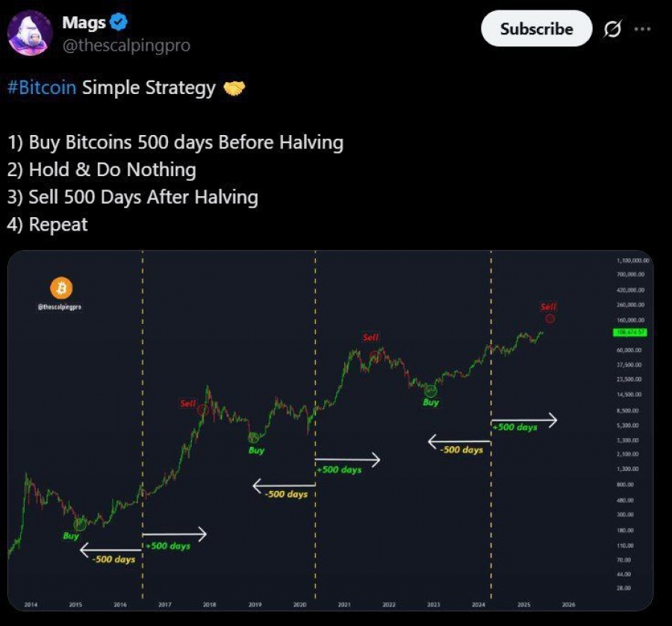Click the 2025 red Sell circle marker

(x=550, y=319)
